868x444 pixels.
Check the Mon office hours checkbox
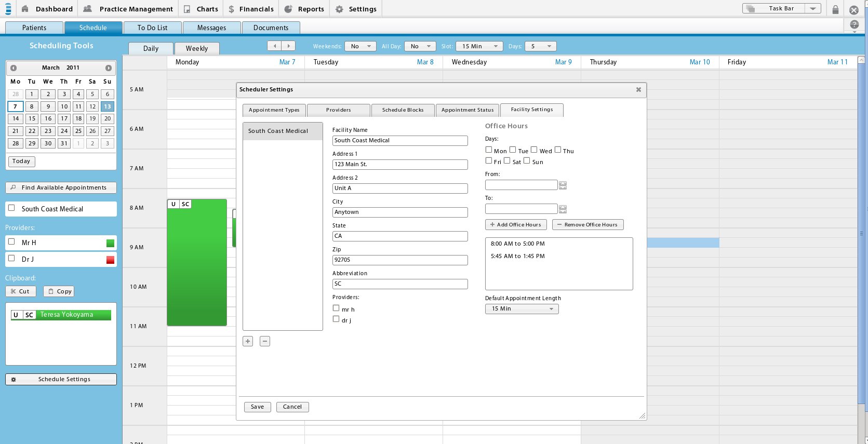(x=489, y=150)
